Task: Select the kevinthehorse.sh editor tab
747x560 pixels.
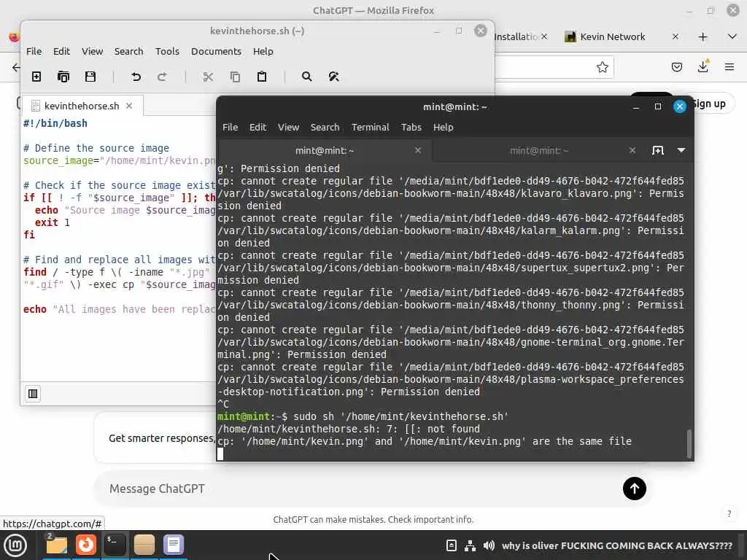Action: 82,106
